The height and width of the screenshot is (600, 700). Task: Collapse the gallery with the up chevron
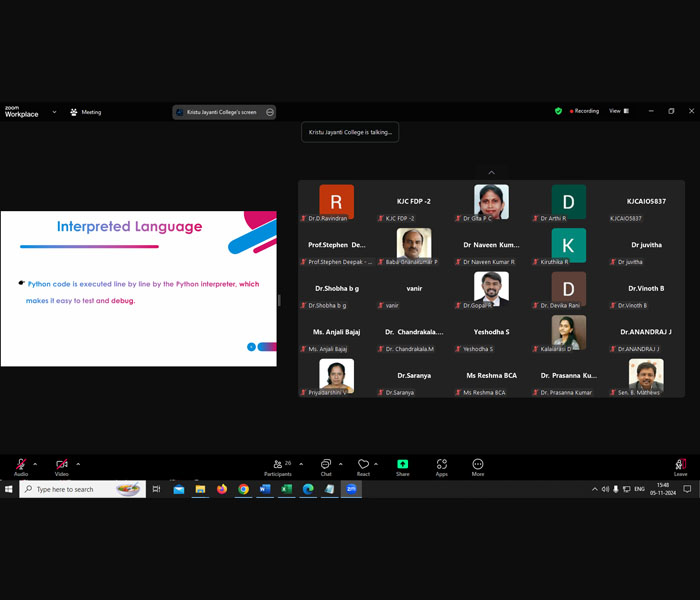click(x=491, y=173)
